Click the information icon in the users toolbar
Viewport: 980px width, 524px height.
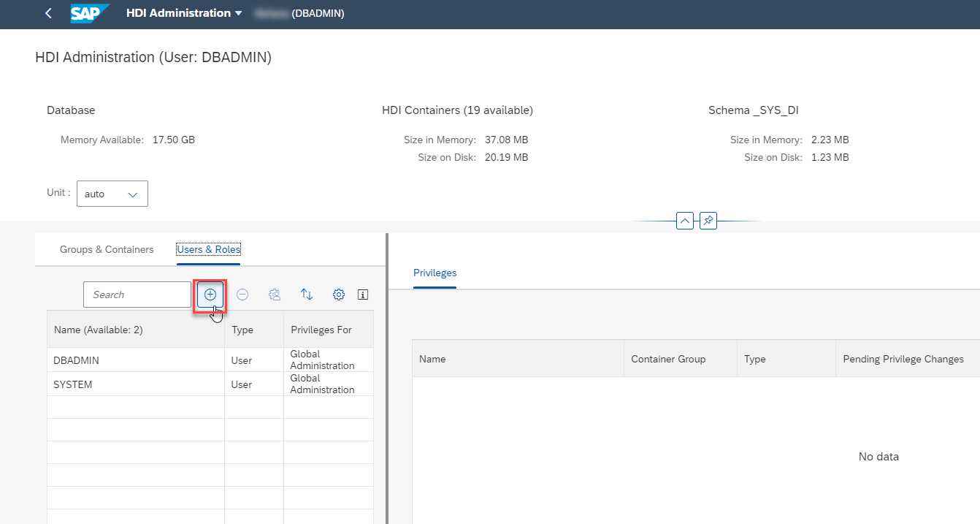click(363, 295)
